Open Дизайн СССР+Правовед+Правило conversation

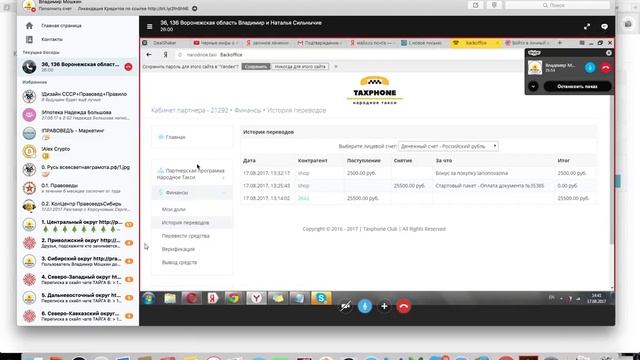point(78,97)
